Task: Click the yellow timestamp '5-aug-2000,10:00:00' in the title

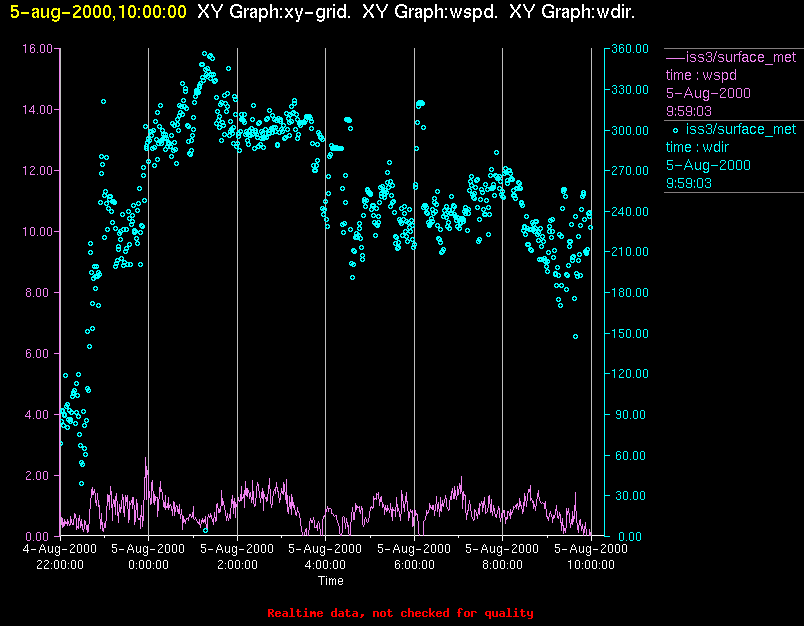Action: pyautogui.click(x=98, y=12)
